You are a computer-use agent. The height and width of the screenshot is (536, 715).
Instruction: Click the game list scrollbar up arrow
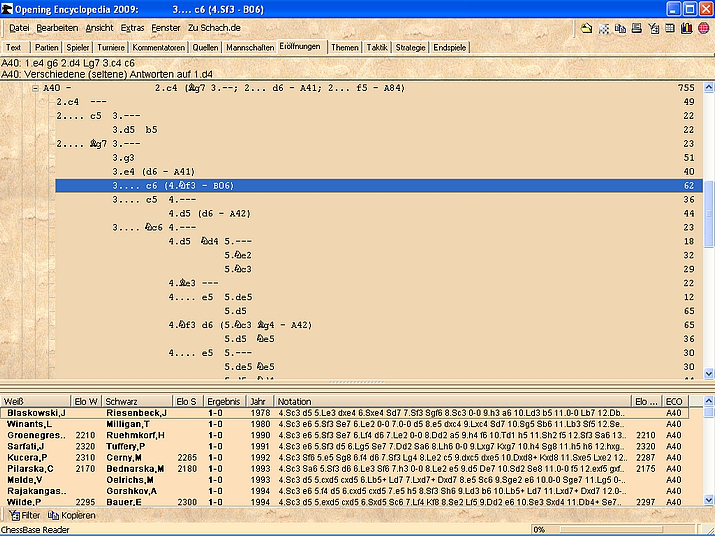tap(709, 401)
